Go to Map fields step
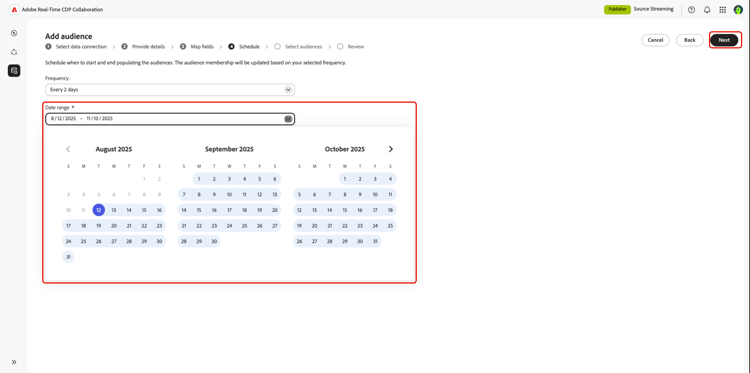Image resolution: width=750 pixels, height=373 pixels. (197, 47)
